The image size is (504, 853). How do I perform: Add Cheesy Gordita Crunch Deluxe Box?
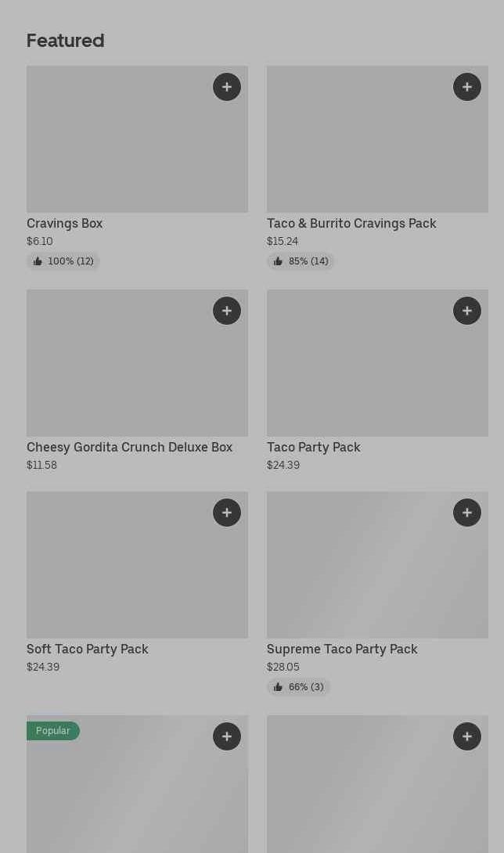(x=227, y=311)
